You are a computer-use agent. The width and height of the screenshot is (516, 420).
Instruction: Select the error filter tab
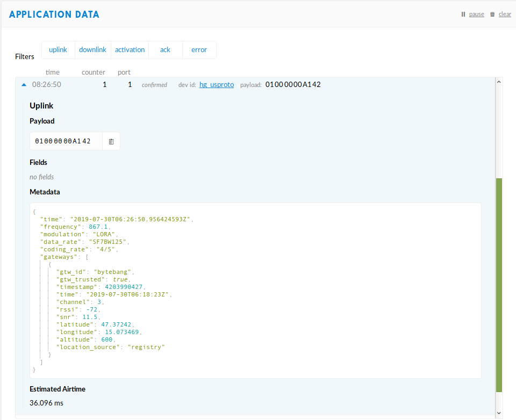point(199,49)
